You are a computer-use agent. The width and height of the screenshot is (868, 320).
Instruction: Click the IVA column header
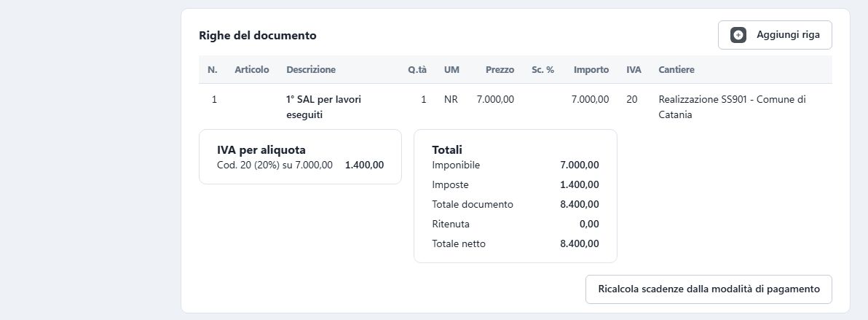tap(634, 70)
